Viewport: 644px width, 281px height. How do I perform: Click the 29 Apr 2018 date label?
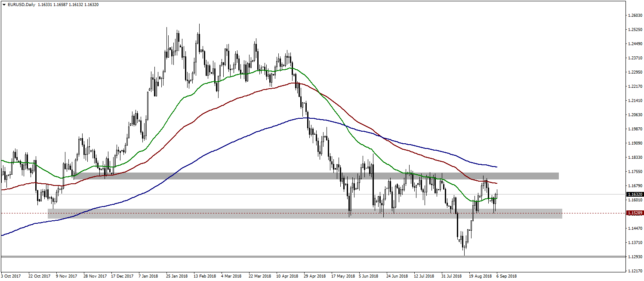315,276
